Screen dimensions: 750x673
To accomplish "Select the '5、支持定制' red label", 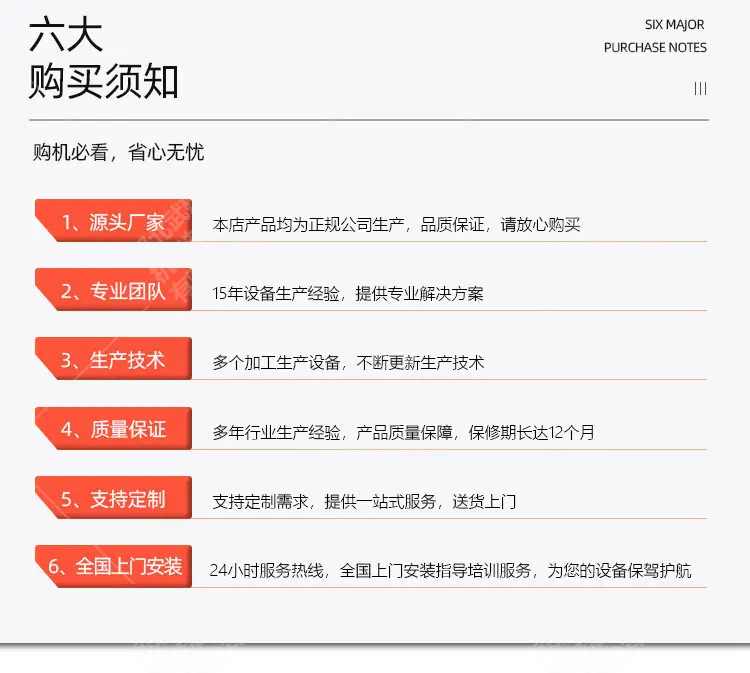I will 113,497.
